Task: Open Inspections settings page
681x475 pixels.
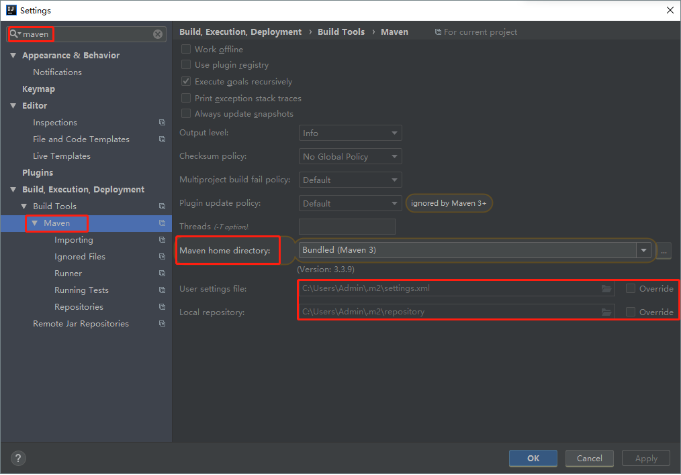Action: pyautogui.click(x=55, y=122)
